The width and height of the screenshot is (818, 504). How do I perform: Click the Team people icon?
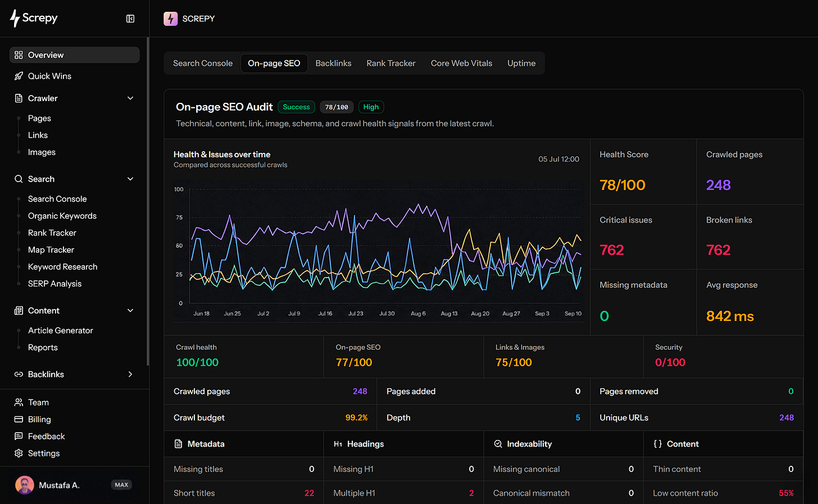[x=19, y=402]
